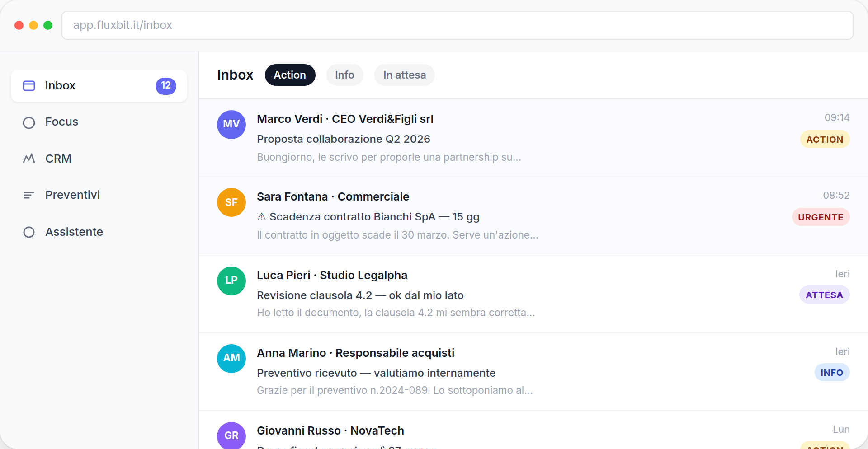Select the Inbox icon in the sidebar
The width and height of the screenshot is (868, 449).
pyautogui.click(x=28, y=85)
